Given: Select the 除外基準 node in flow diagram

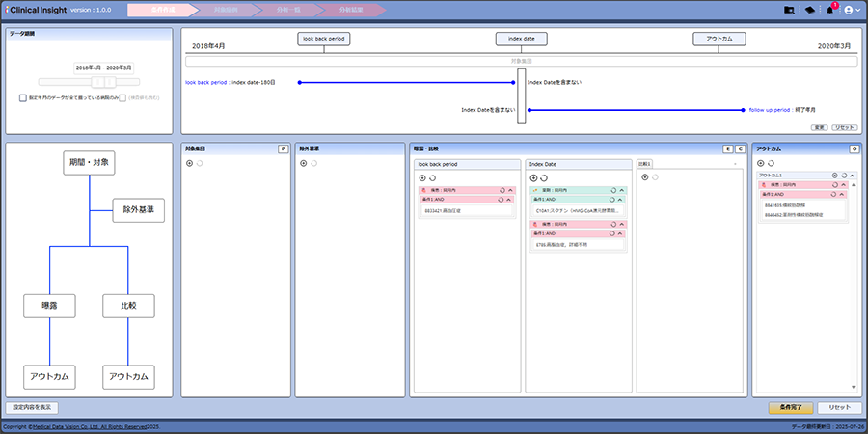Looking at the screenshot, I should 138,210.
